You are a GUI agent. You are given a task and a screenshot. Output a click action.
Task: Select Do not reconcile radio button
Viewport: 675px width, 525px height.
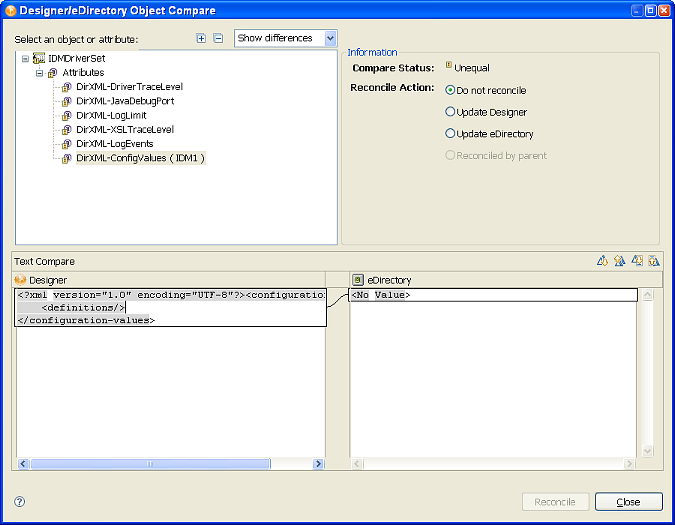(450, 90)
